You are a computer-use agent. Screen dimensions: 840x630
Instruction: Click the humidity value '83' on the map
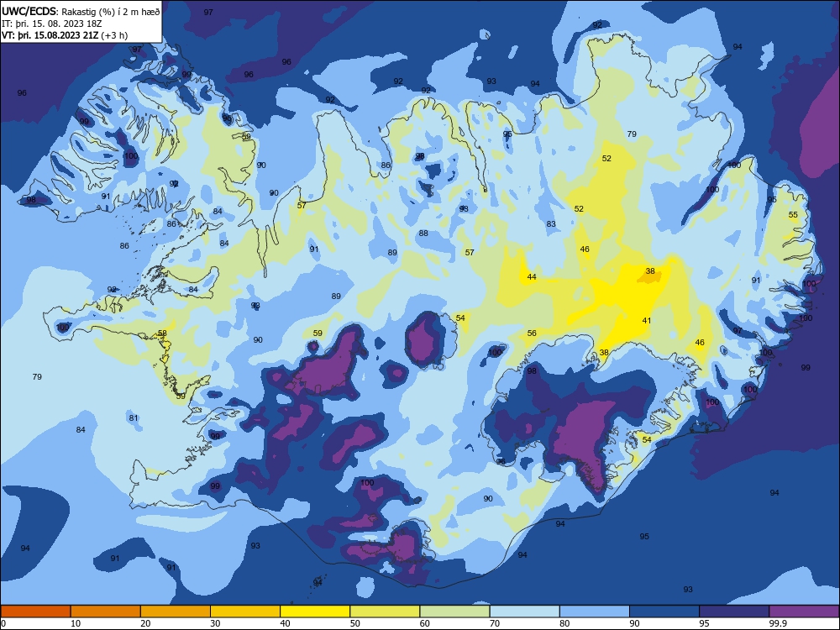[x=551, y=224]
